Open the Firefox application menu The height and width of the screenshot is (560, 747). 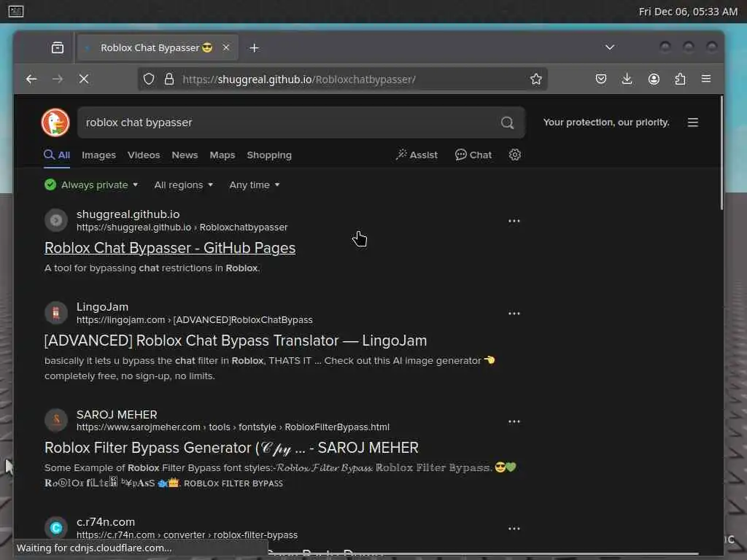tap(706, 79)
